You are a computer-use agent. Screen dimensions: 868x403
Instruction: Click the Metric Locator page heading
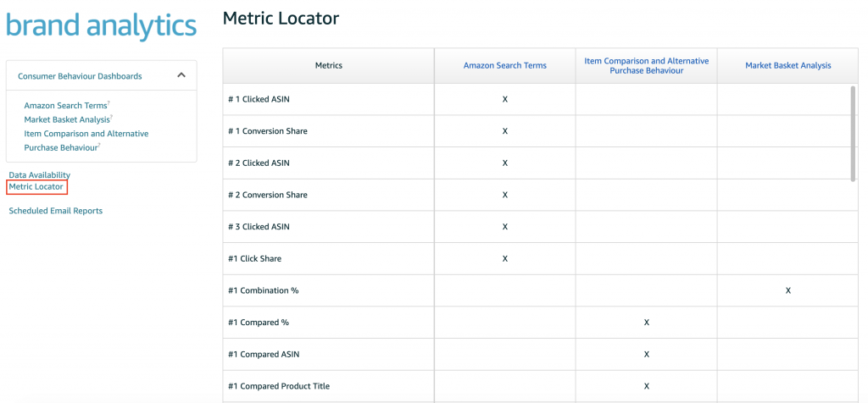click(x=281, y=19)
